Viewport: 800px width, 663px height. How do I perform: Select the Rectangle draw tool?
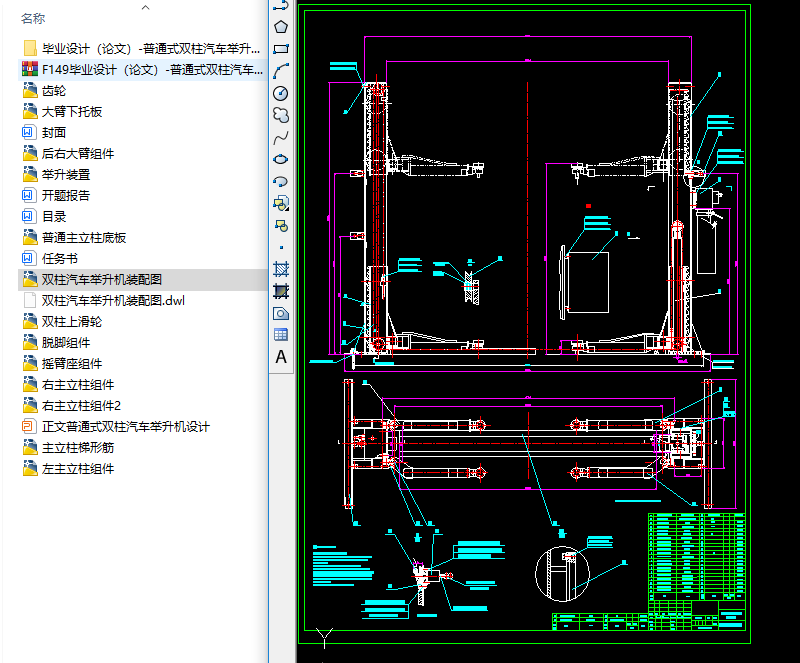pyautogui.click(x=281, y=49)
